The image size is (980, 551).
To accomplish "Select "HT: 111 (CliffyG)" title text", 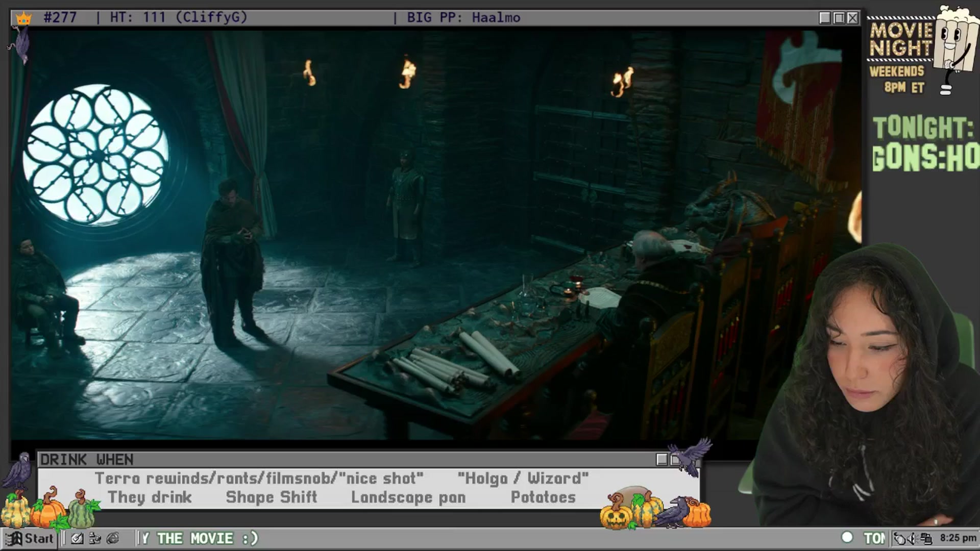I will pos(179,17).
